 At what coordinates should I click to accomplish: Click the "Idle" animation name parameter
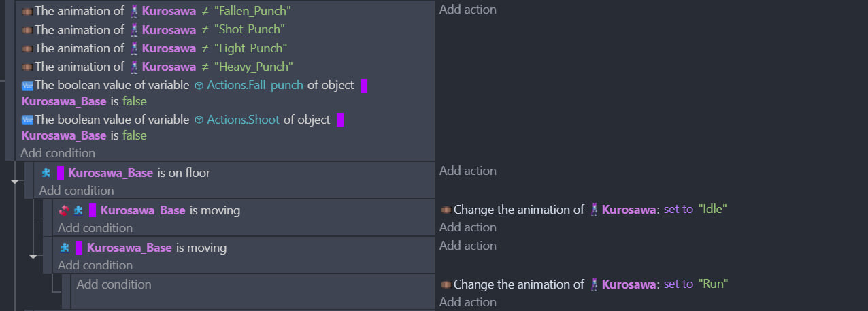point(713,210)
